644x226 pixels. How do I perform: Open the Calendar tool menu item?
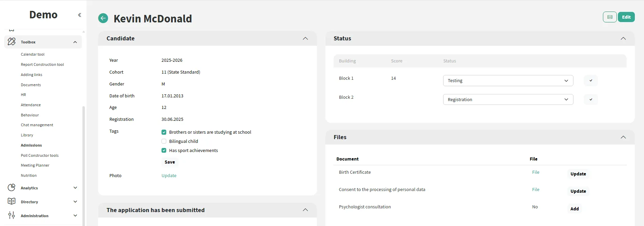coord(33,54)
